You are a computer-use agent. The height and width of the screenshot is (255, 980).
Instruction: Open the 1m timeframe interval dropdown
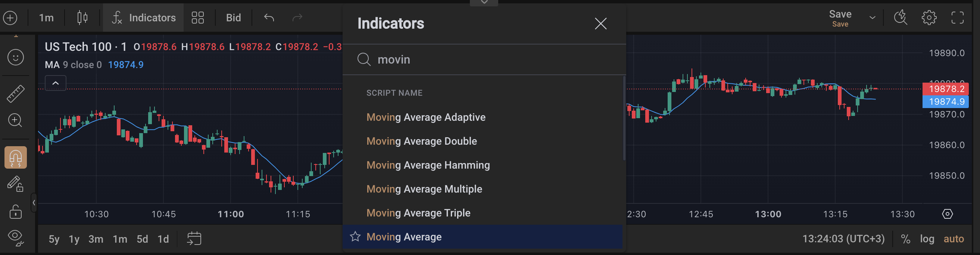[x=46, y=18]
